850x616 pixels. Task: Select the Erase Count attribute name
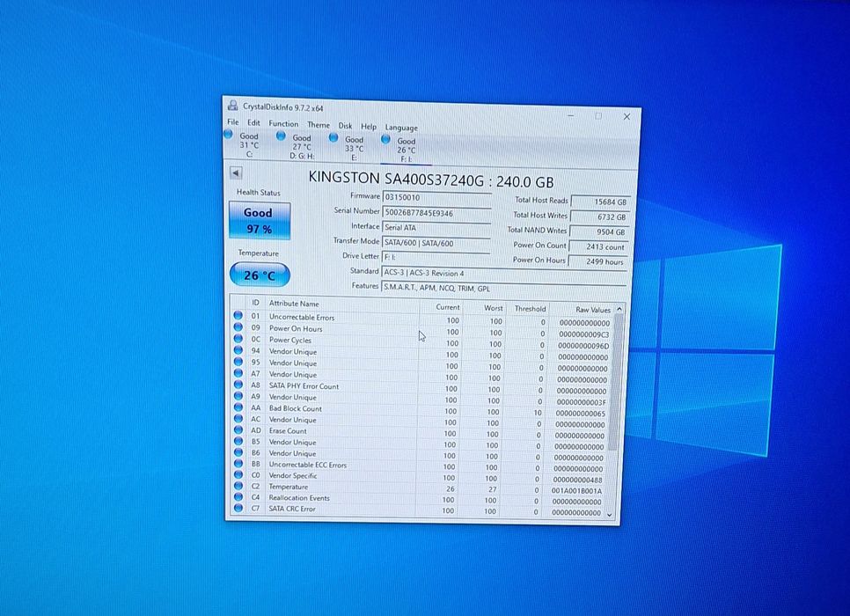288,430
